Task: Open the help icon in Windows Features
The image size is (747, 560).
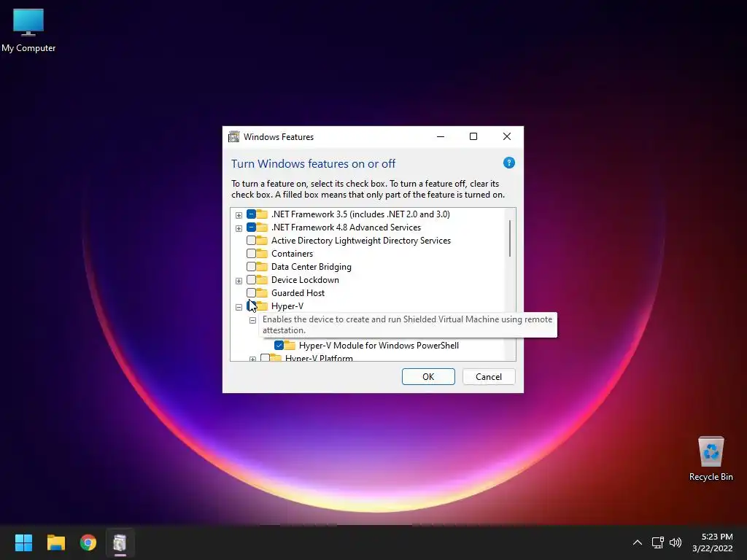Action: pyautogui.click(x=508, y=163)
